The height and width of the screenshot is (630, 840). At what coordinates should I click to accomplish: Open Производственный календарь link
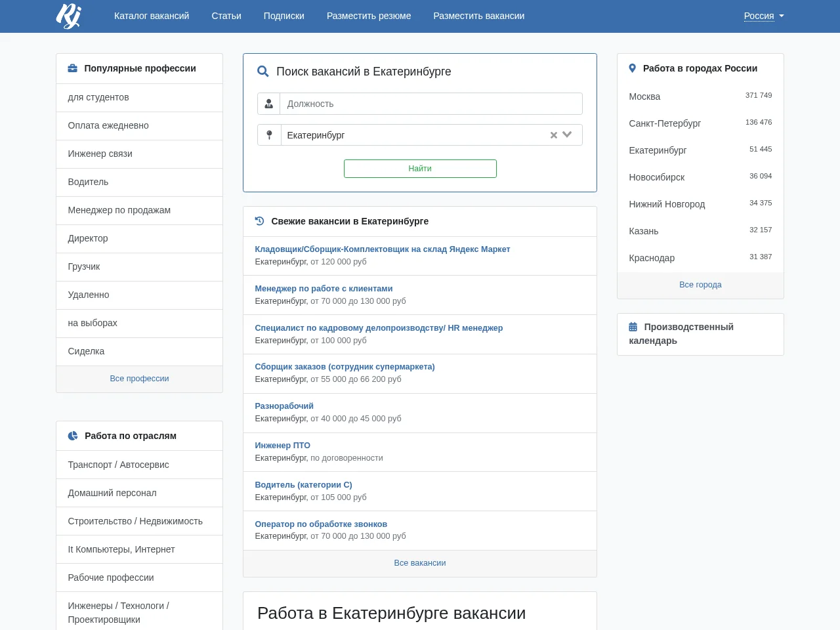(x=681, y=334)
